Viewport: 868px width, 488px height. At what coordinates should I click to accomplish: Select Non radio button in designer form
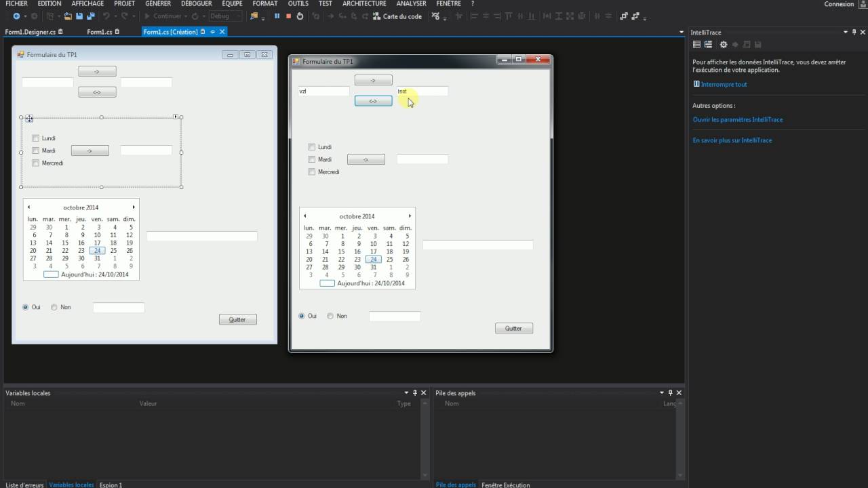click(x=54, y=307)
